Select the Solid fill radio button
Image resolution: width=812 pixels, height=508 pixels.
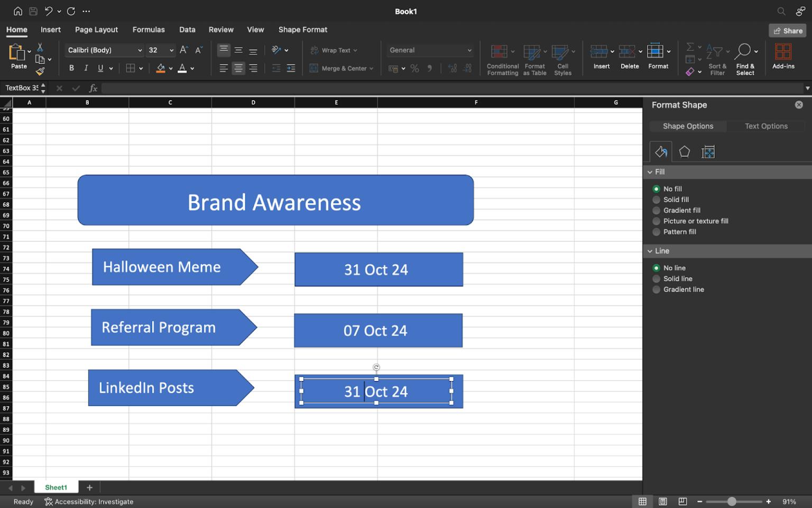tap(656, 199)
